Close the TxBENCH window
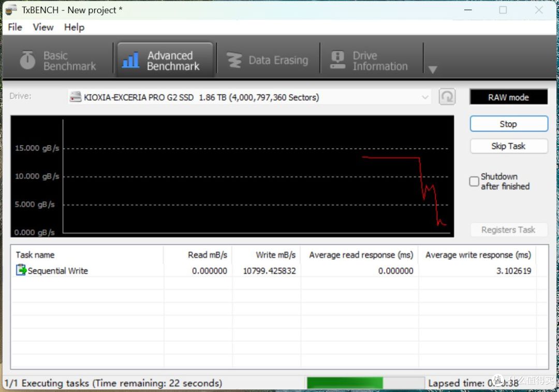 click(539, 10)
